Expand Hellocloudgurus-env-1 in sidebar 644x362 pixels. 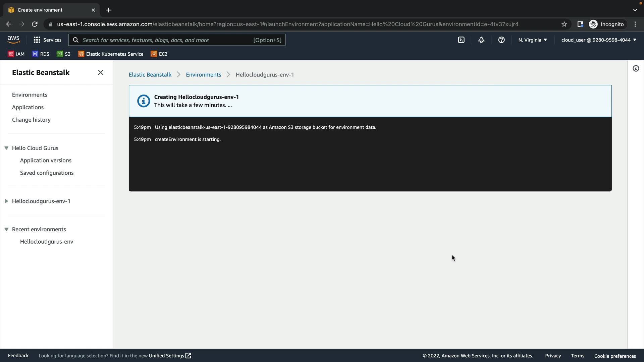pyautogui.click(x=6, y=201)
